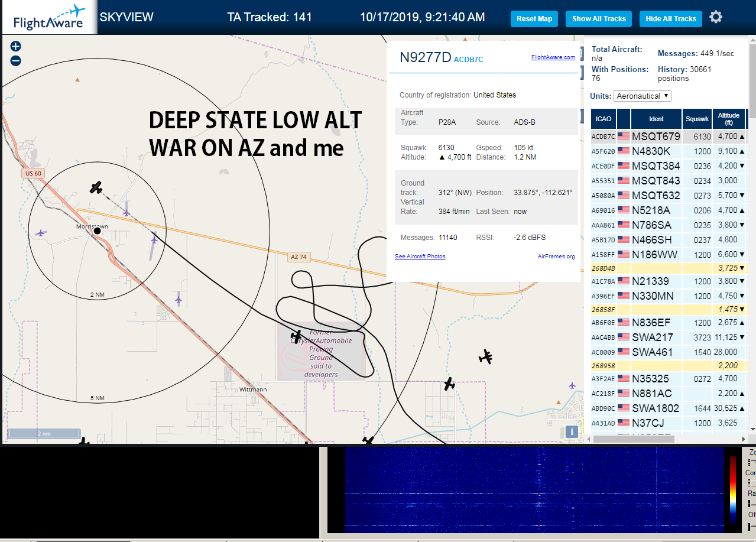Viewport: 756px width, 542px height.
Task: Click the waterfall spectrum display
Action: click(534, 490)
